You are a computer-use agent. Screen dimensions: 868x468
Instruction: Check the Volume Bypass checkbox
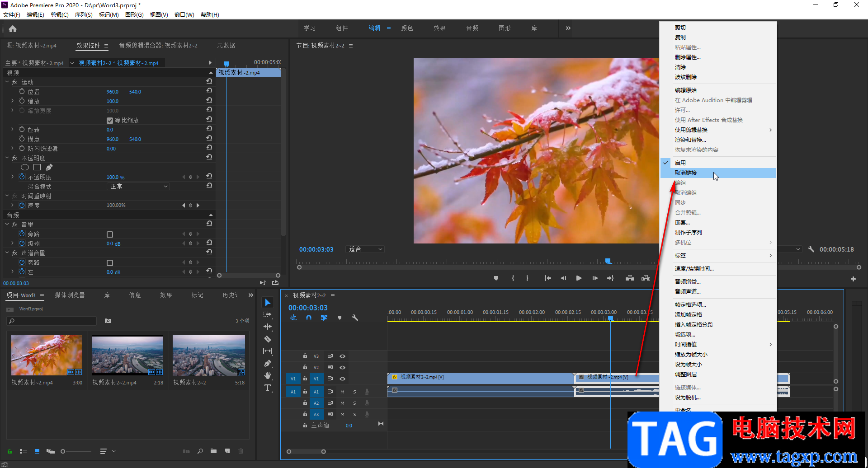pos(109,234)
